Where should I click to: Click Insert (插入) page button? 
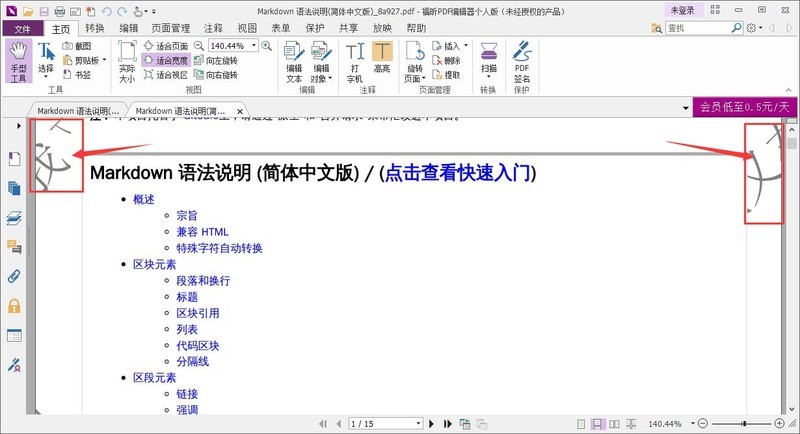point(446,46)
